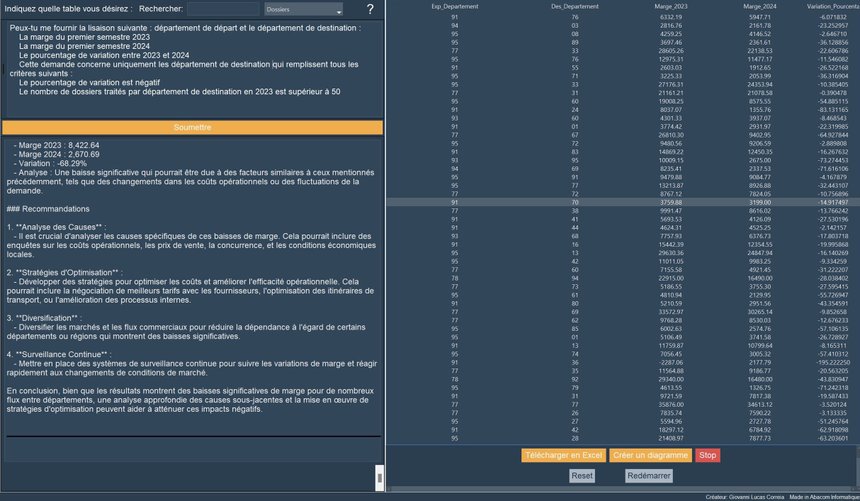Viewport: 860px width, 501px height.
Task: Select cell with value 28605.26
Action: point(671,50)
